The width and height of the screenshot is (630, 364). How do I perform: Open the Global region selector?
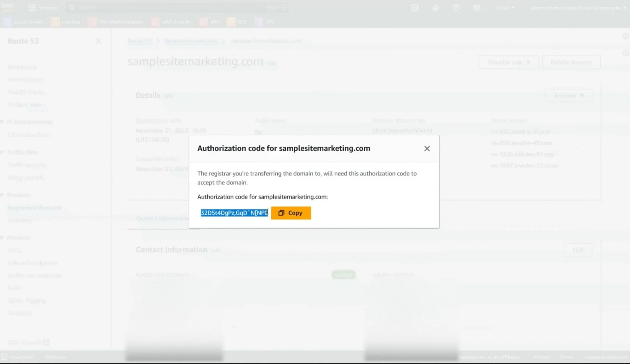tap(504, 7)
